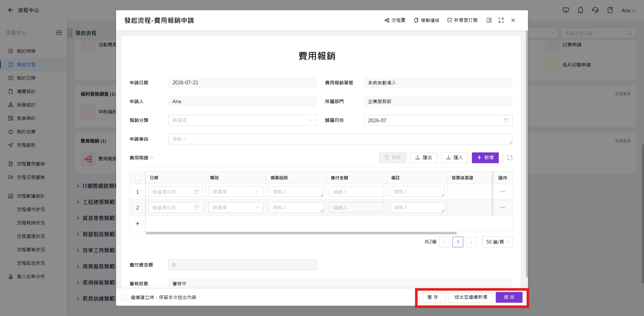Close the 費用報銷申請 dialog

pyautogui.click(x=513, y=20)
